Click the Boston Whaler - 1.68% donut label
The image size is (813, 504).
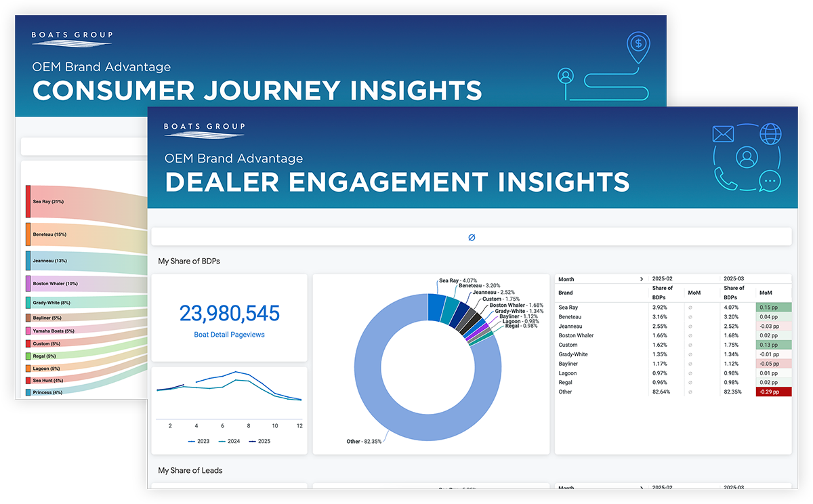click(516, 305)
